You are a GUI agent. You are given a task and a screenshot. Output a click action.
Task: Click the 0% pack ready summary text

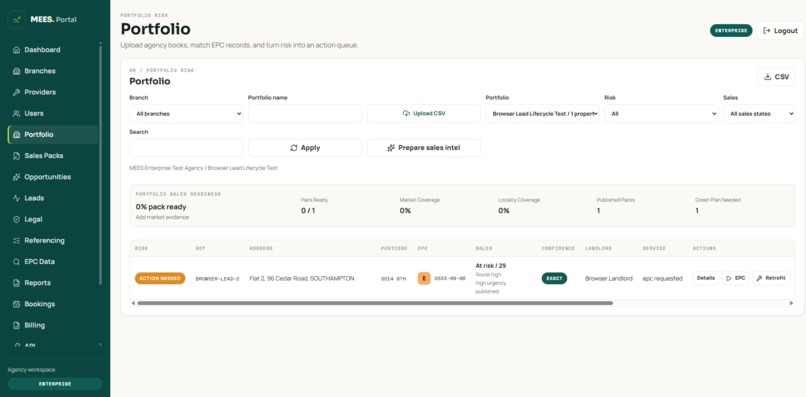pyautogui.click(x=161, y=207)
